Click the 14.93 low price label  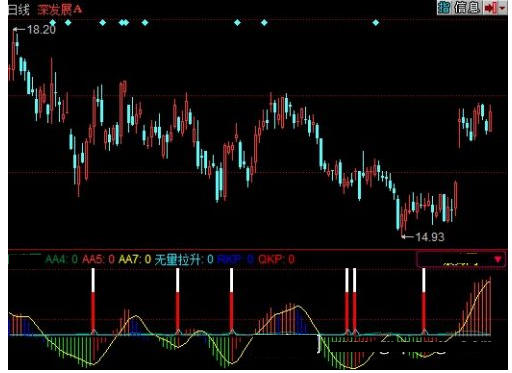[x=430, y=237]
